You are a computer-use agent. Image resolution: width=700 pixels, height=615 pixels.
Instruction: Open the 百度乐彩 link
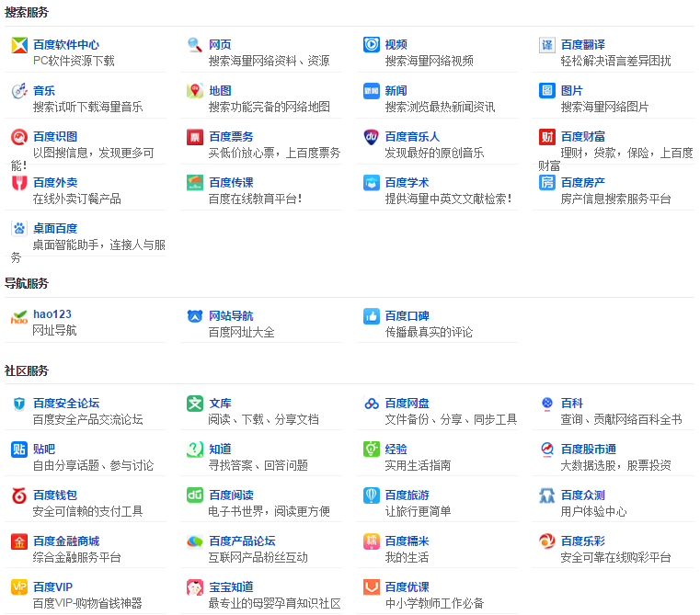[583, 541]
